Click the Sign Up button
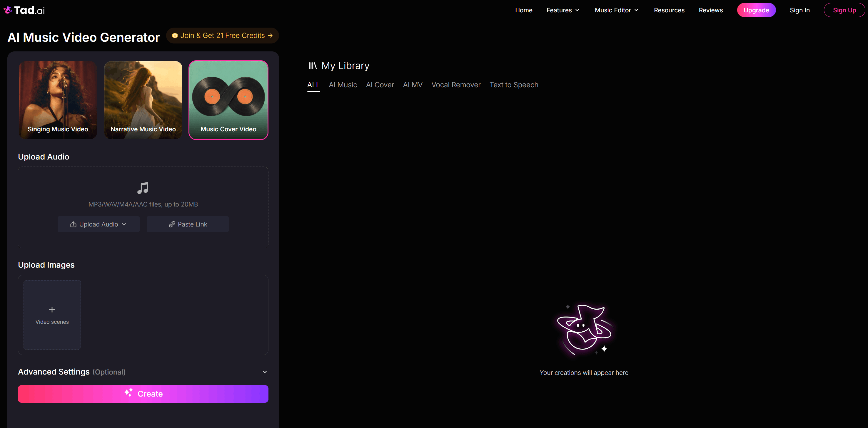 [x=844, y=10]
